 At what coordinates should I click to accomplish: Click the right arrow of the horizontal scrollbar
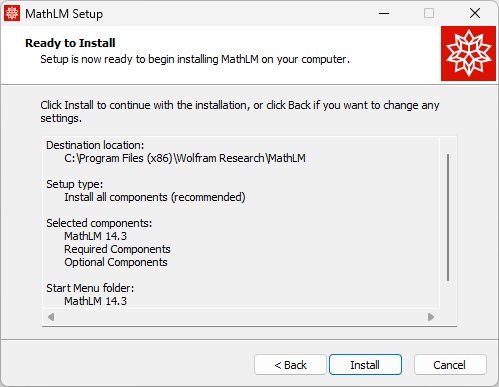[x=431, y=317]
